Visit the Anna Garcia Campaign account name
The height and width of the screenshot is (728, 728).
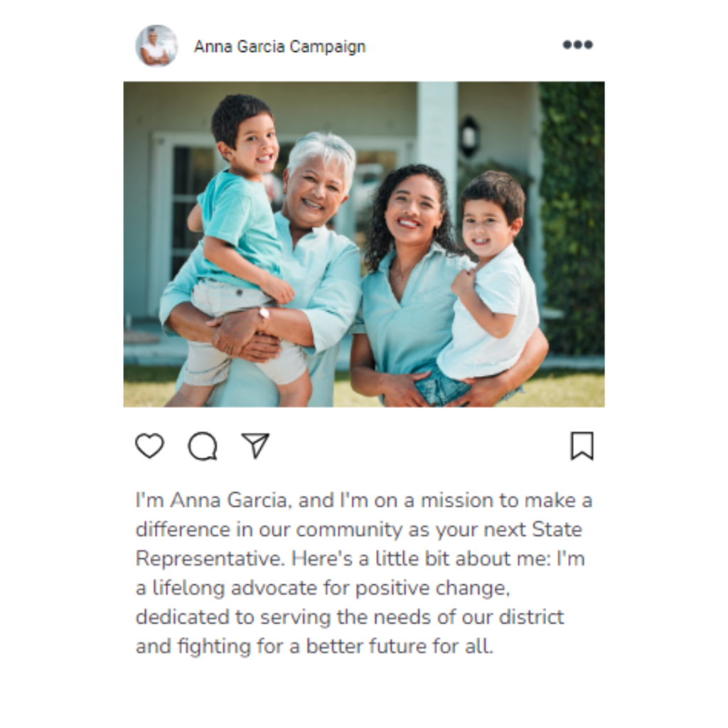tap(279, 46)
